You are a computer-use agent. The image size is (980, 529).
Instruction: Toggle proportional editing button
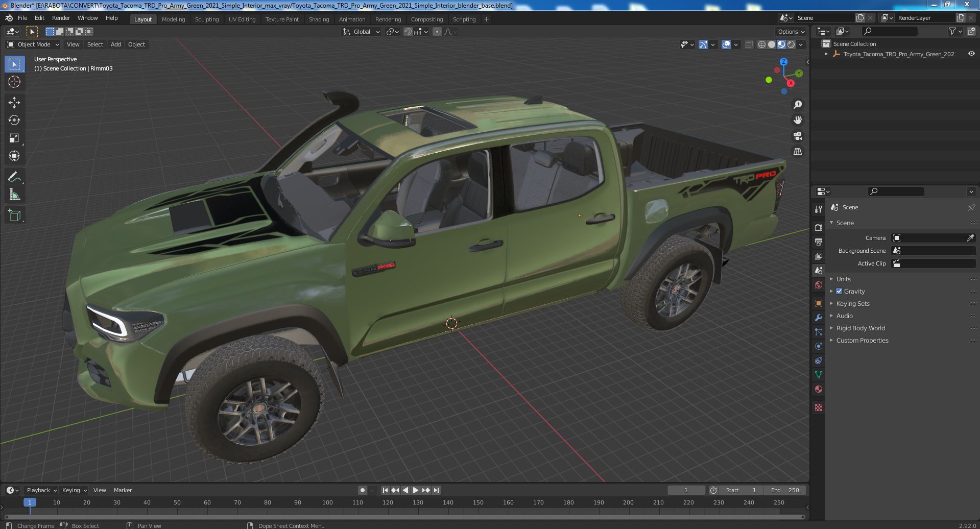(x=437, y=32)
